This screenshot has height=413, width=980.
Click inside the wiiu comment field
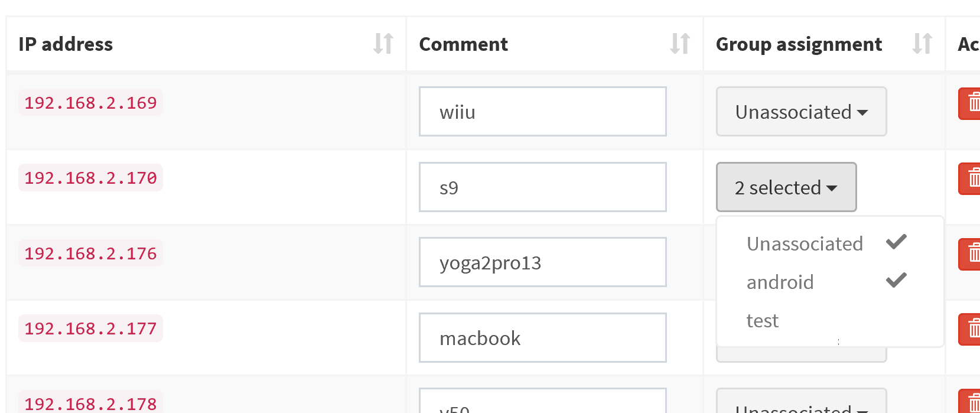tap(542, 111)
